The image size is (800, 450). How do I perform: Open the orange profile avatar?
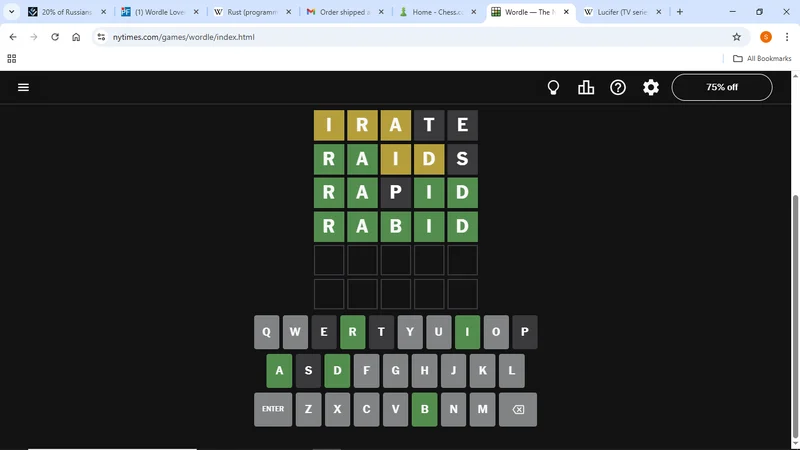pyautogui.click(x=765, y=37)
